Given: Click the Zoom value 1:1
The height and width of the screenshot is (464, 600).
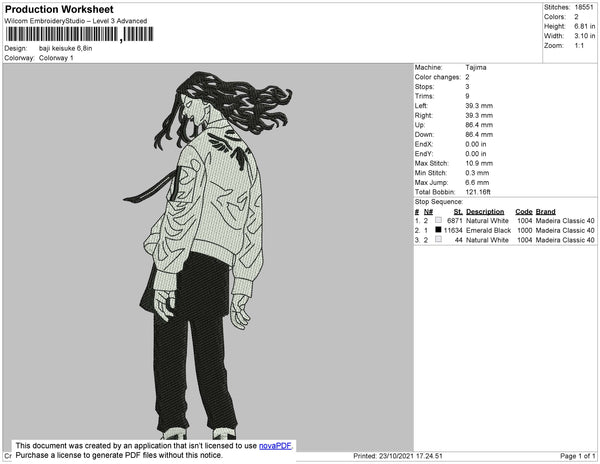Looking at the screenshot, I should pos(579,46).
